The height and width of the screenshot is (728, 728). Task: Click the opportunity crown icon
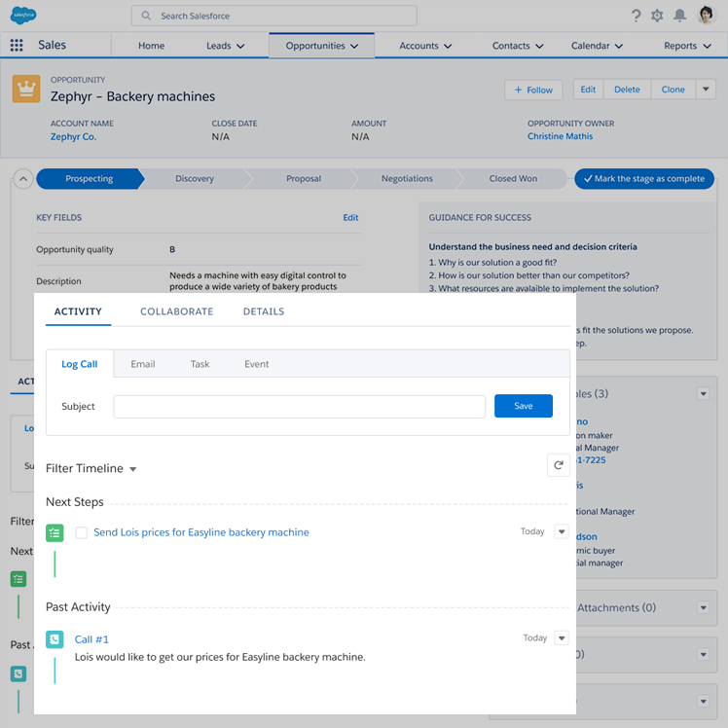pyautogui.click(x=26, y=89)
